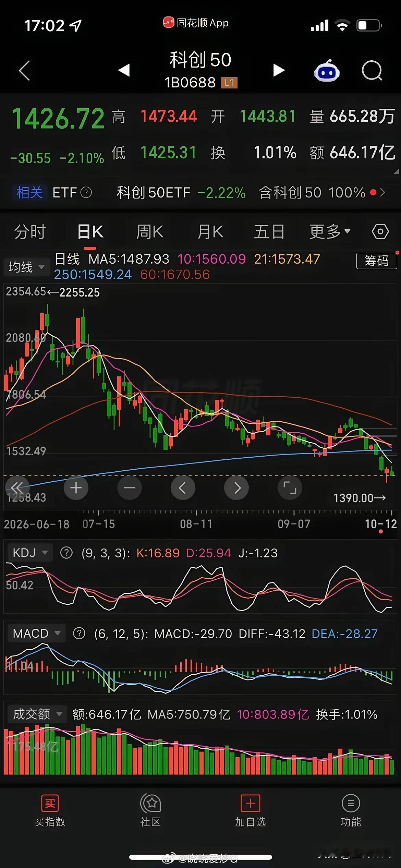Open the 社区 community icon
Screen dimensions: 401x868
click(150, 803)
